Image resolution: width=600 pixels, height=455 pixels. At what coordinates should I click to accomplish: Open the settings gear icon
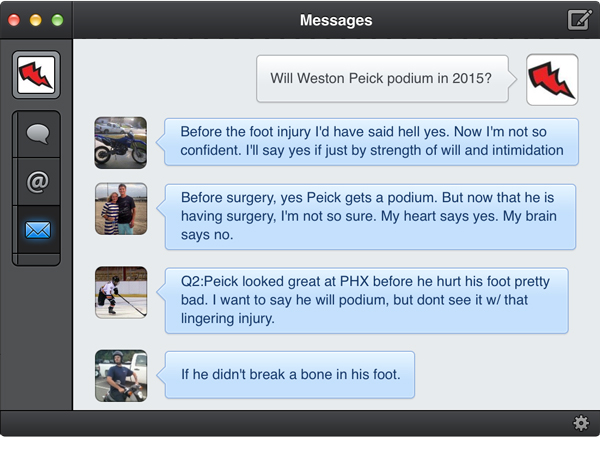(581, 423)
